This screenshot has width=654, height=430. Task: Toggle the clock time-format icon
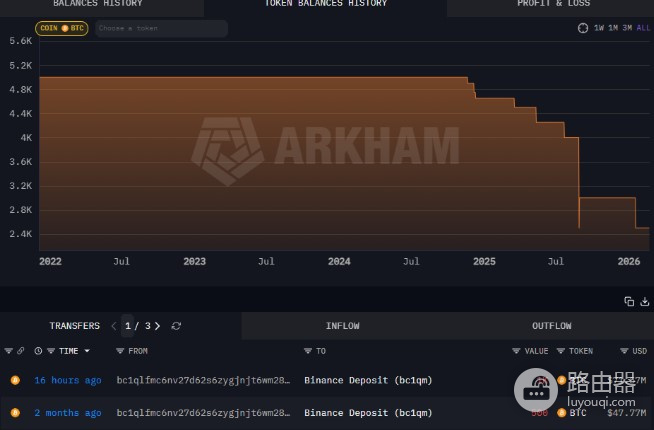38,351
